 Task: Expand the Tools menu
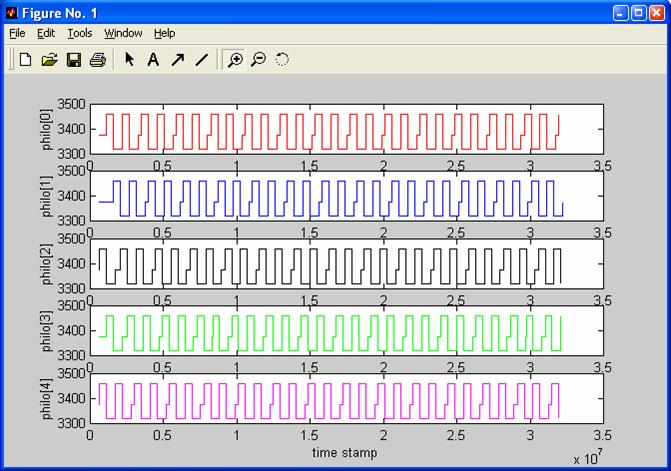pyautogui.click(x=80, y=33)
